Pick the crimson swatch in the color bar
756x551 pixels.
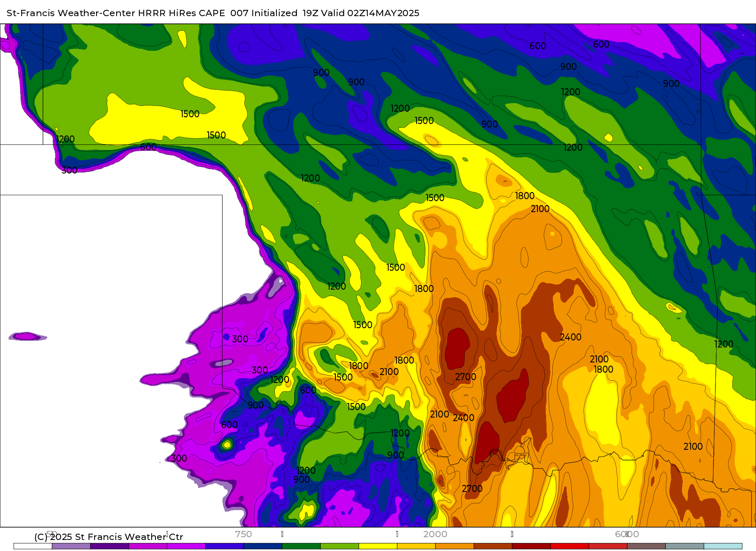coord(608,546)
